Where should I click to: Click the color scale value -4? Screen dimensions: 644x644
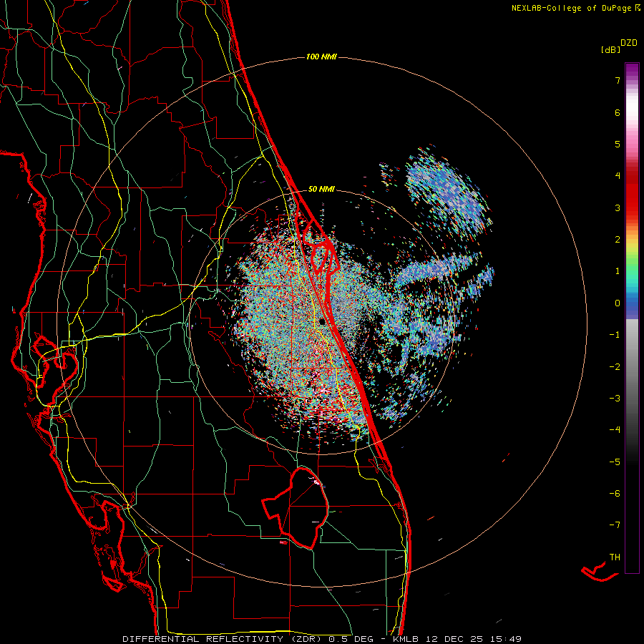pyautogui.click(x=615, y=430)
